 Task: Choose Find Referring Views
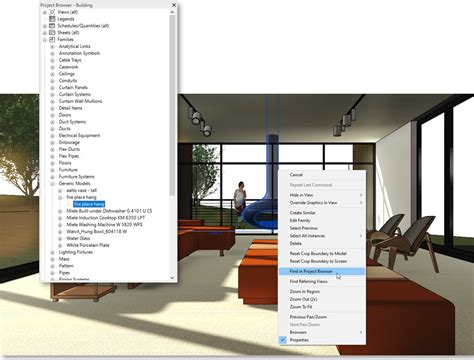pos(322,281)
